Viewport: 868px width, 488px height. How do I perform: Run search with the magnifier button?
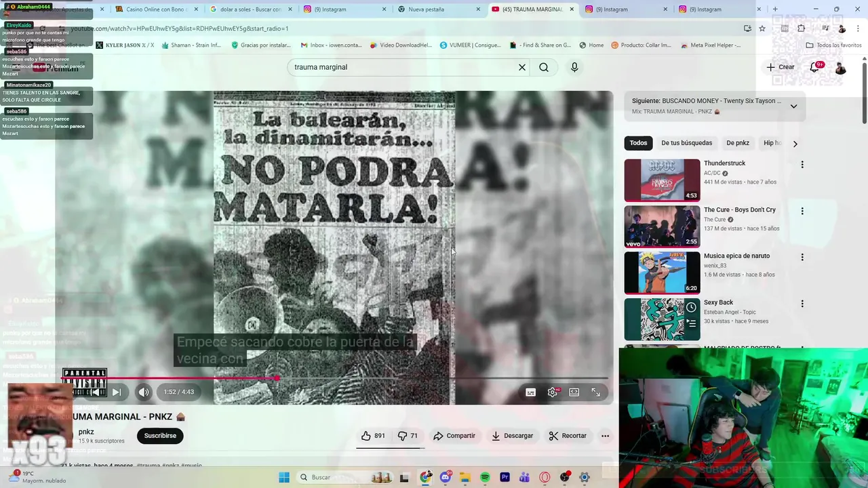(544, 67)
